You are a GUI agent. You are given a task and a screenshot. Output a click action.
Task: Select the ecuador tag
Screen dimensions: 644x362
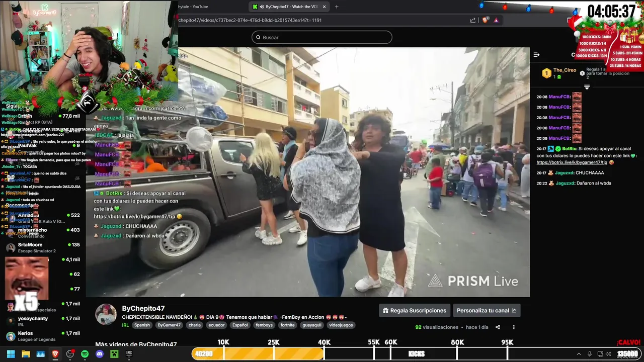(x=216, y=325)
